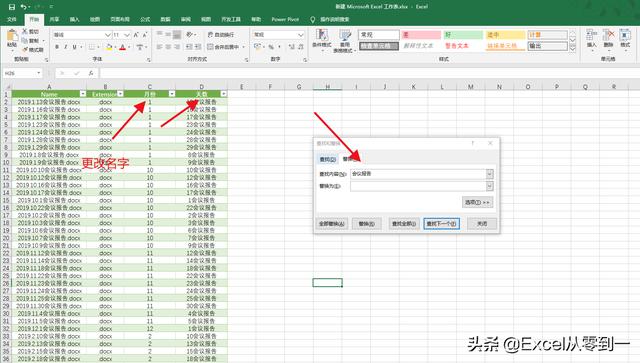Screen dimensions: 640x363
Task: Apply the red font color
Action: (122, 47)
